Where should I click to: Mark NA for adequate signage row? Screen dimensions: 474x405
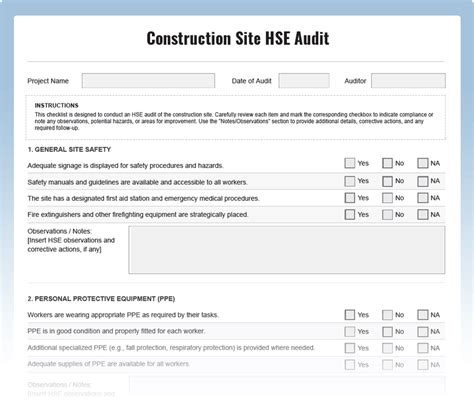(x=422, y=163)
